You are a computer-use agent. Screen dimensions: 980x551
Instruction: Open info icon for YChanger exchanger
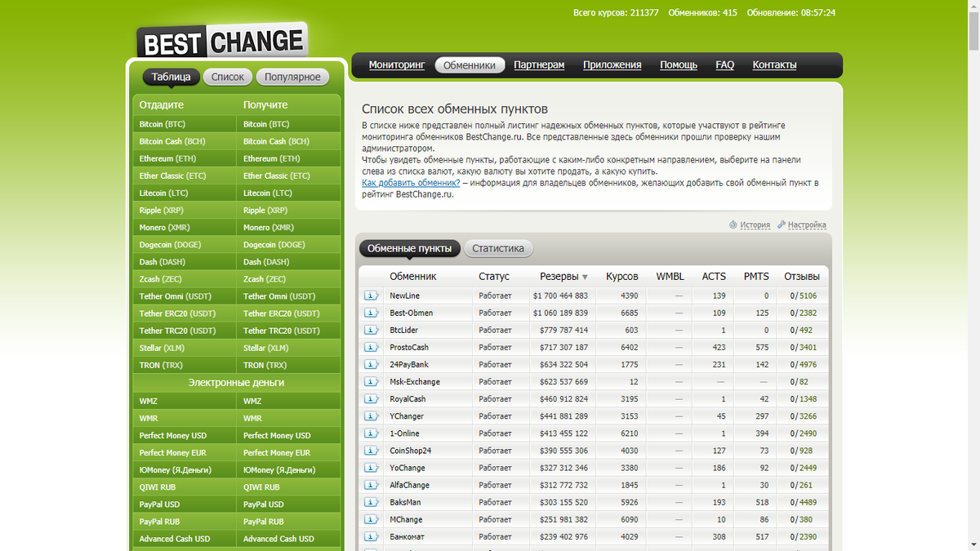[x=372, y=415]
